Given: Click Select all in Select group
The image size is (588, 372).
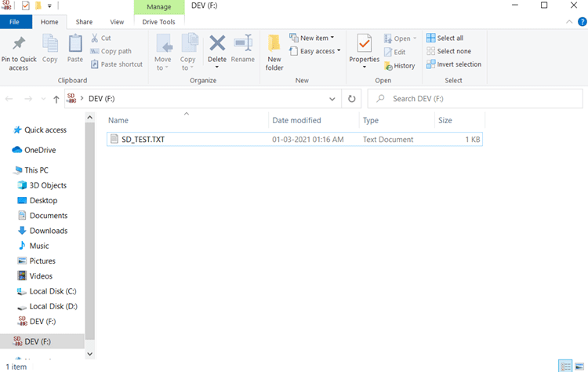Looking at the screenshot, I should [445, 38].
